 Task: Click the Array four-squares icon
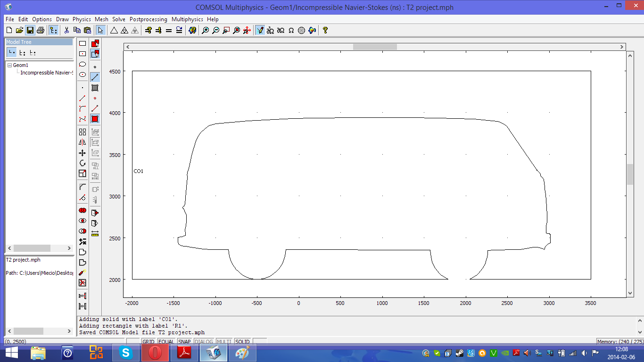tap(83, 132)
